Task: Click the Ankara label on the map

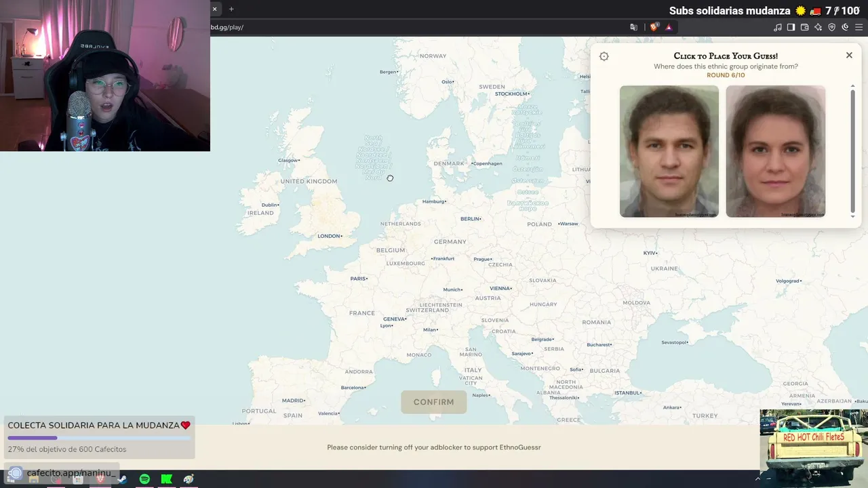Action: (672, 407)
